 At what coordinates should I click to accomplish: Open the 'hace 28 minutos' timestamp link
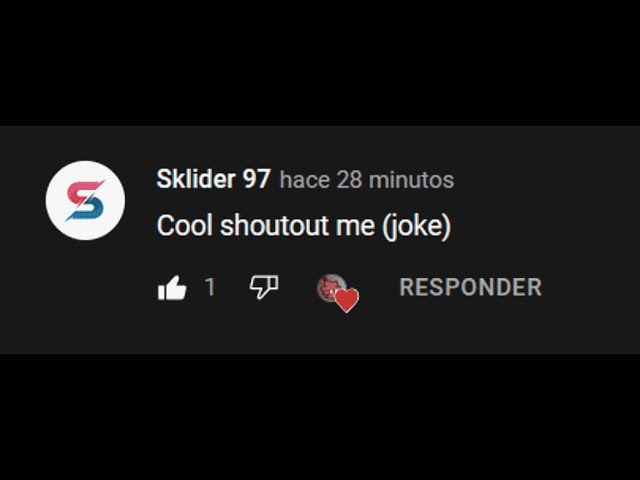[367, 180]
